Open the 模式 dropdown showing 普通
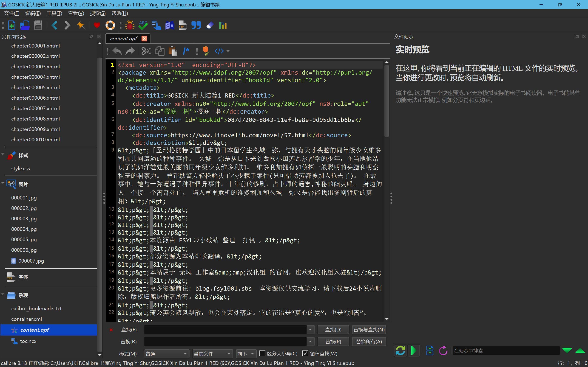This screenshot has height=367, width=588. 166,354
